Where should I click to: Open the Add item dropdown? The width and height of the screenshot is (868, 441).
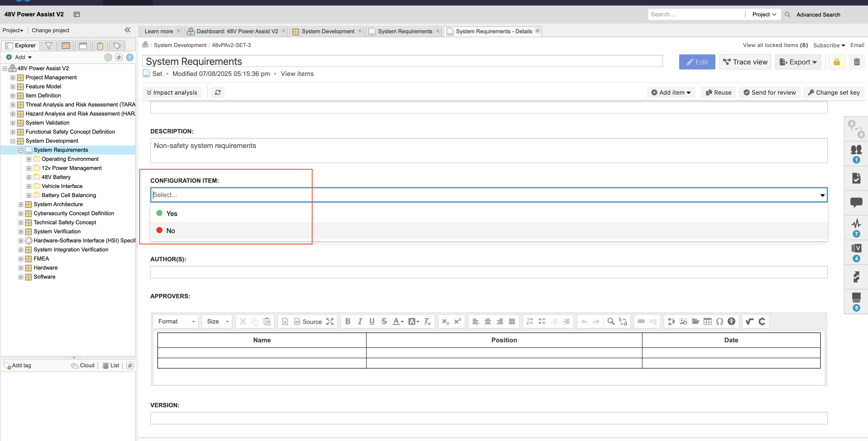[671, 92]
